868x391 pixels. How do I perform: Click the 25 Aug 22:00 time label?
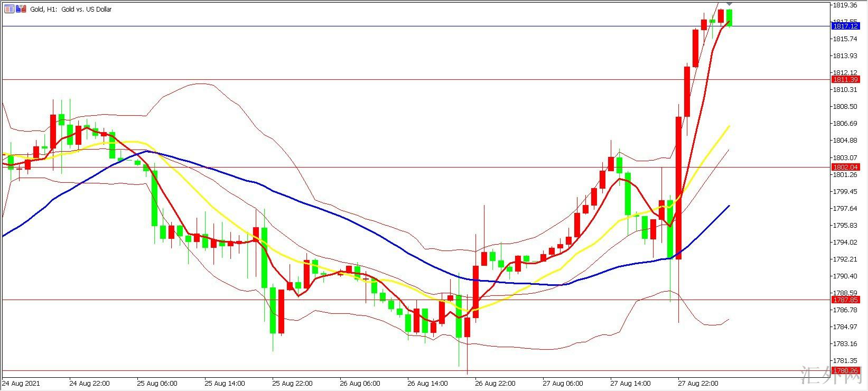(292, 383)
